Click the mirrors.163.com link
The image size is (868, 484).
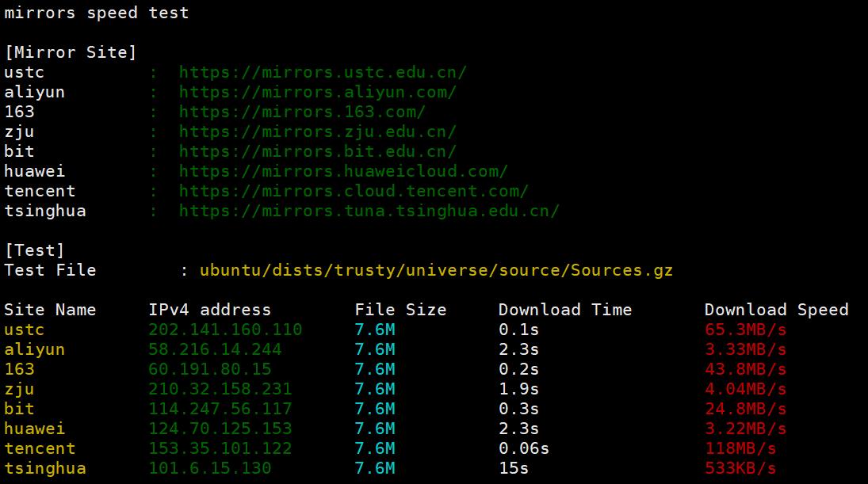pos(302,112)
